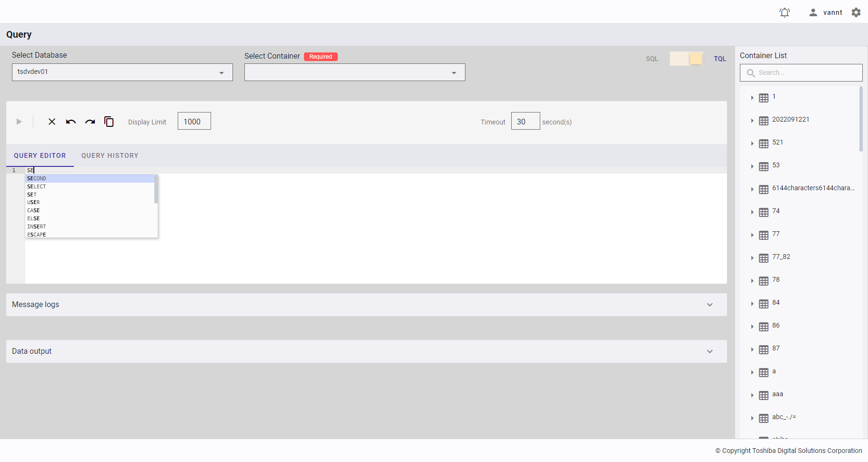Choose SELECT from the autocomplete list

[x=37, y=186]
